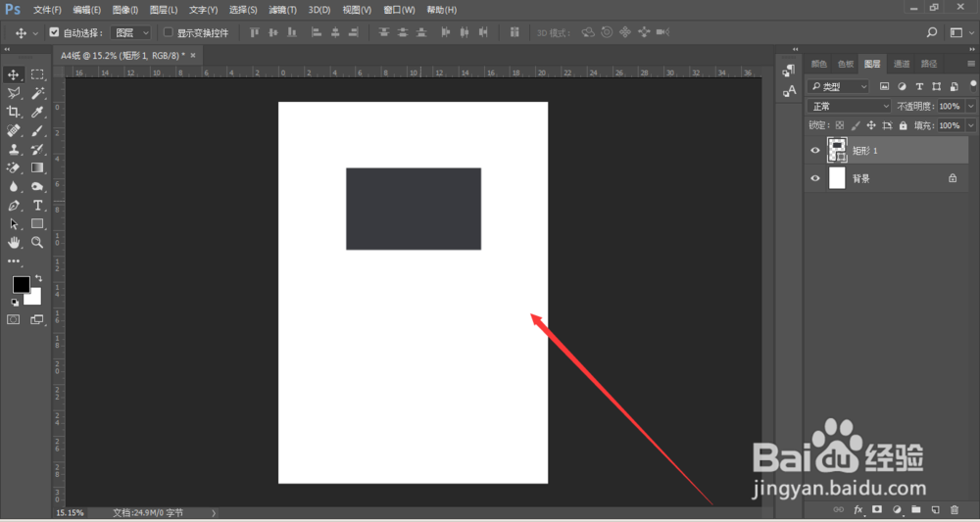Switch to the 路径 tab
980x522 pixels.
[x=929, y=64]
